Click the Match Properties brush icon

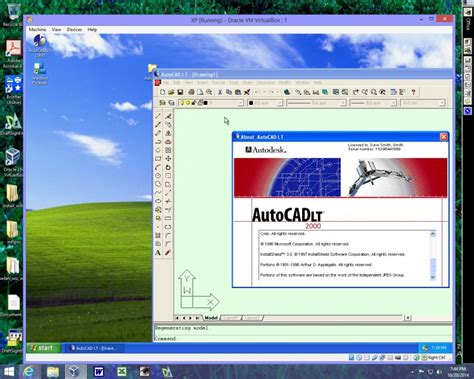[247, 92]
